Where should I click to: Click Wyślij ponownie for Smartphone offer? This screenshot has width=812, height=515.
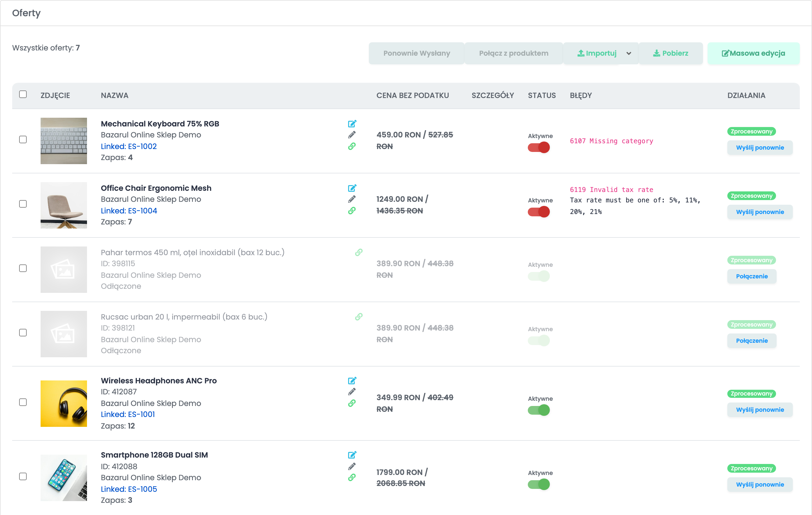coord(760,485)
